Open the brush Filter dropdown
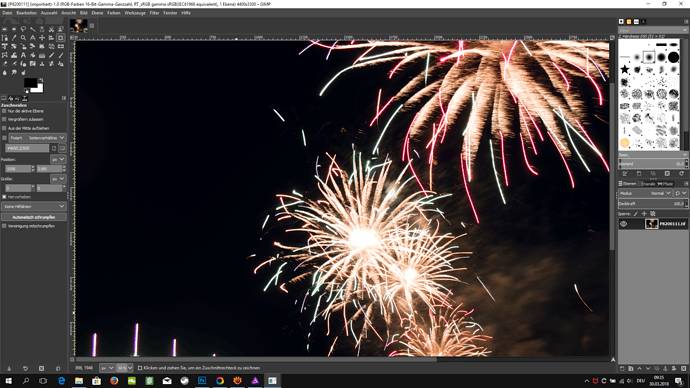Viewport: 690px width, 388px height. 653,30
